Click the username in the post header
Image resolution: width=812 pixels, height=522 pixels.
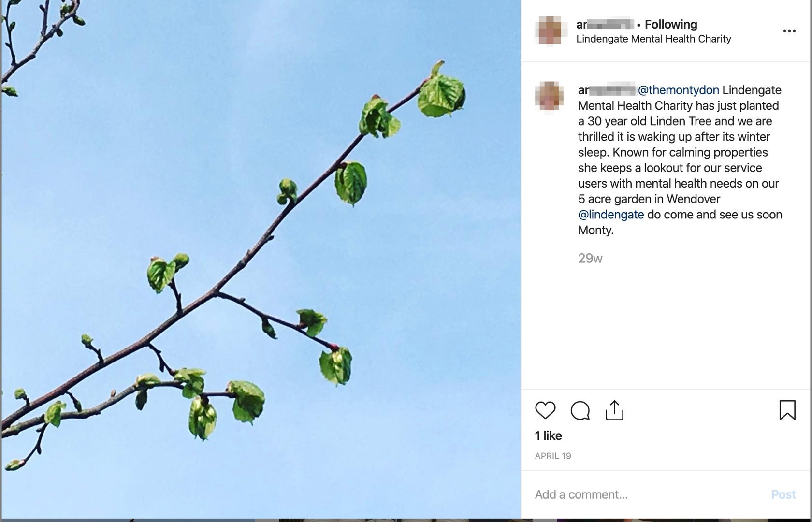pyautogui.click(x=605, y=24)
